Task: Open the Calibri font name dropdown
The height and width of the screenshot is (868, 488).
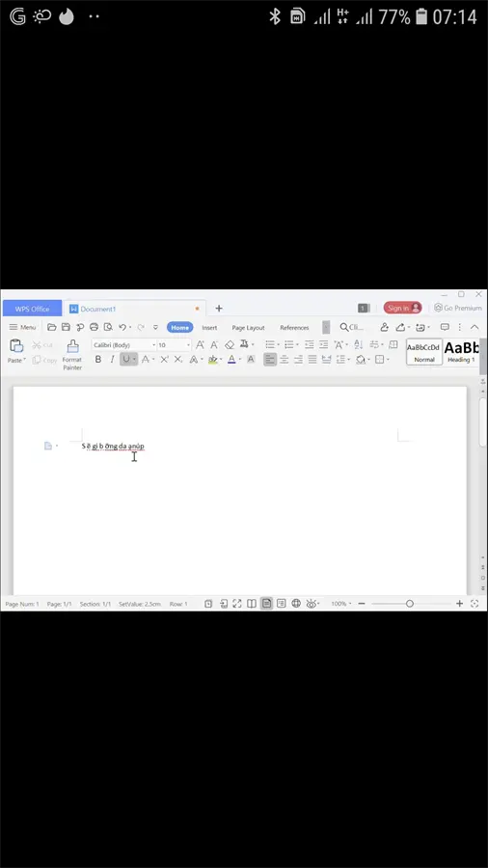Action: click(124, 345)
